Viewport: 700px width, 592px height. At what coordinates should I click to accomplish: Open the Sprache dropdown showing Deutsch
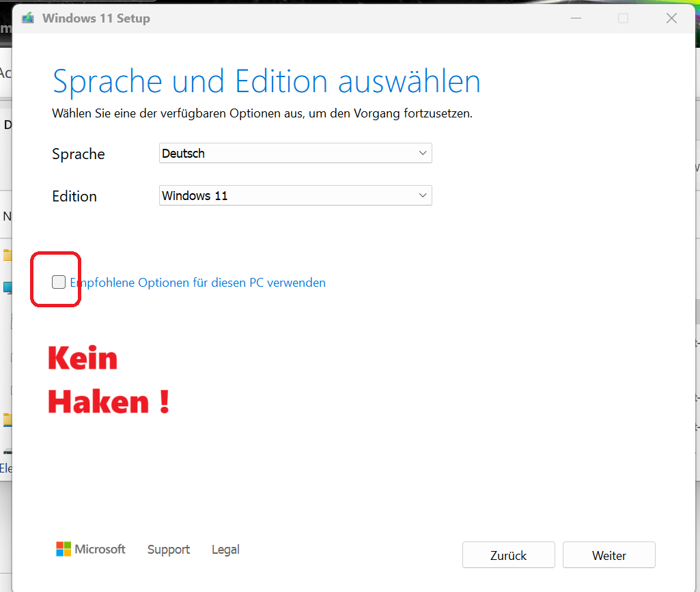click(296, 153)
